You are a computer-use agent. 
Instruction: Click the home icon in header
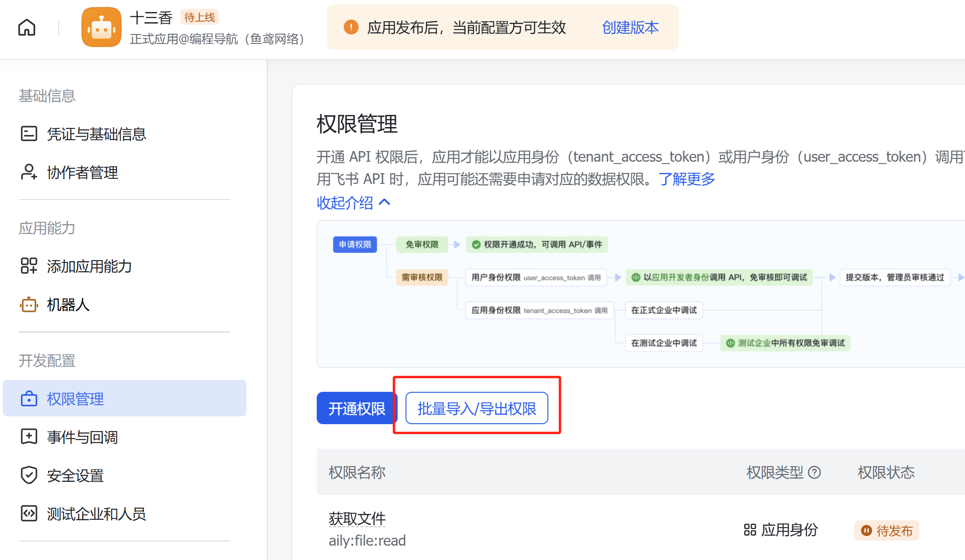pos(27,28)
